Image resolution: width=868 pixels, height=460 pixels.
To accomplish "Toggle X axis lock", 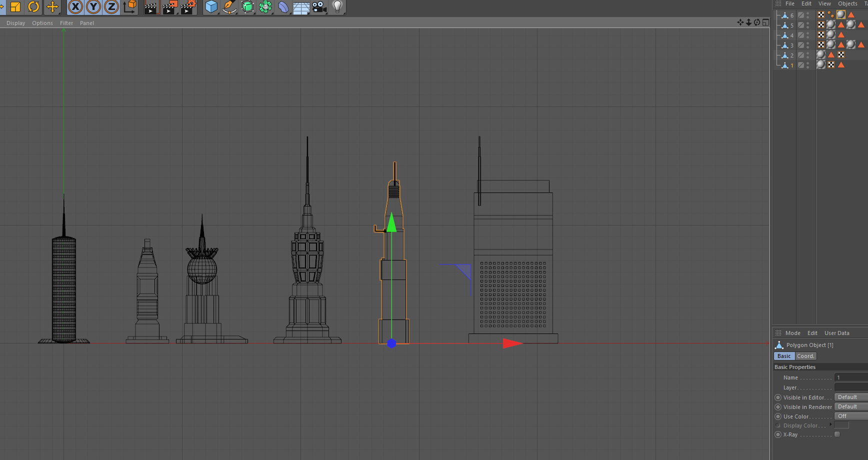I will [75, 7].
